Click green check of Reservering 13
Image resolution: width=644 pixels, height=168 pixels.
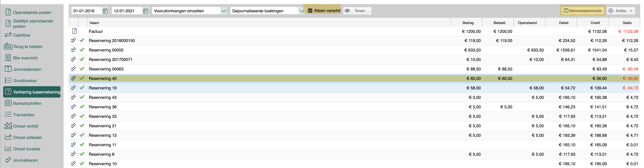point(82,135)
